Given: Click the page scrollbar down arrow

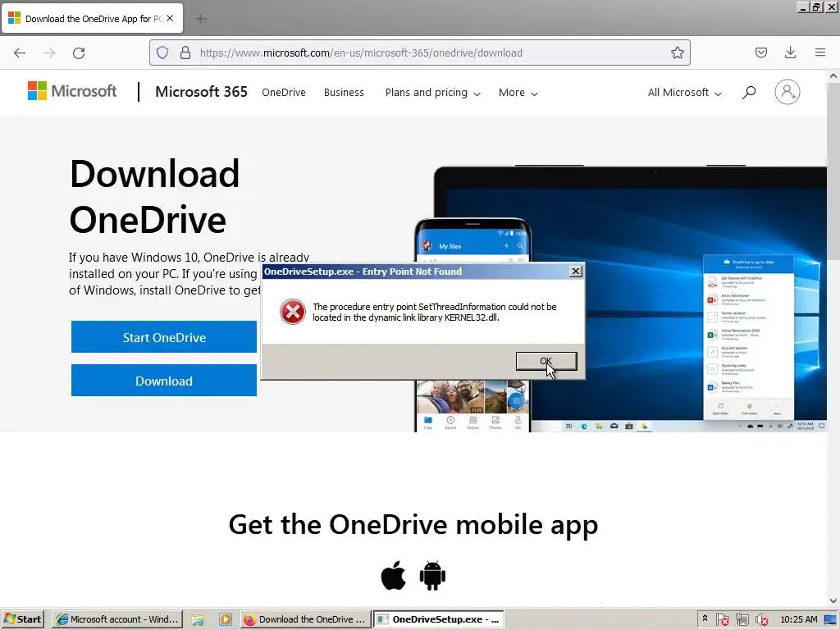Looking at the screenshot, I should click(x=833, y=600).
